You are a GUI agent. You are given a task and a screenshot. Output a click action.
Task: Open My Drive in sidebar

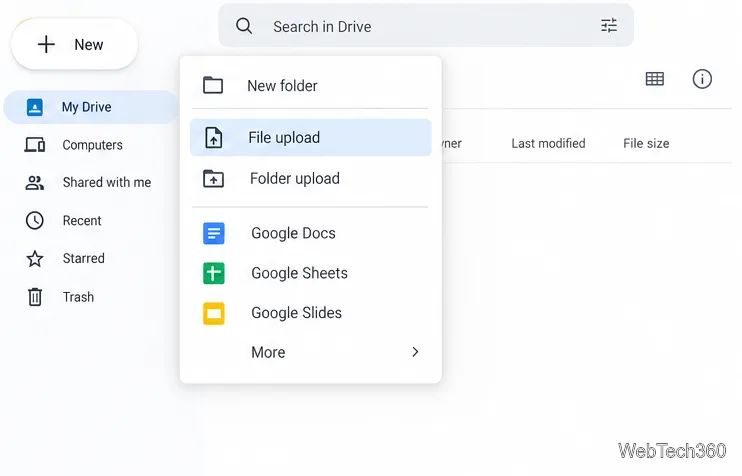coord(91,107)
